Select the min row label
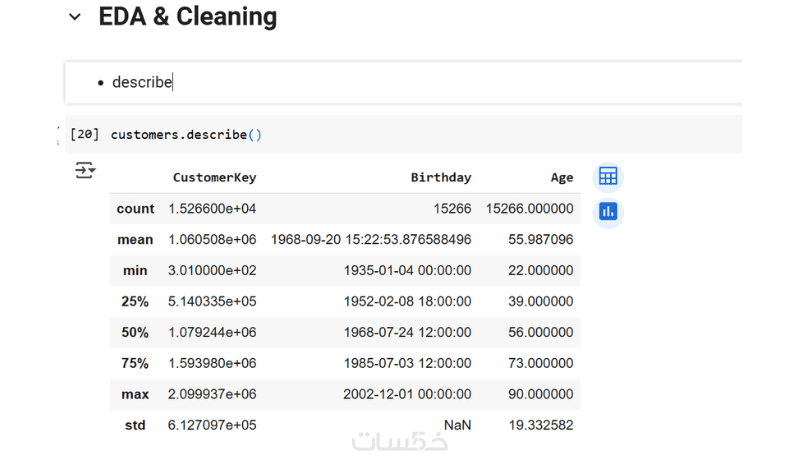The height and width of the screenshot is (460, 800). coord(135,271)
